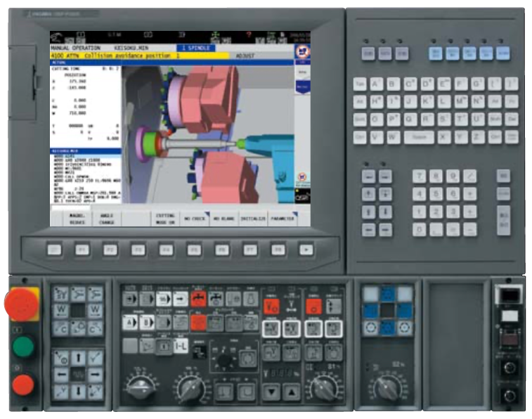
Task: Select turret A button
Action: tap(129, 322)
